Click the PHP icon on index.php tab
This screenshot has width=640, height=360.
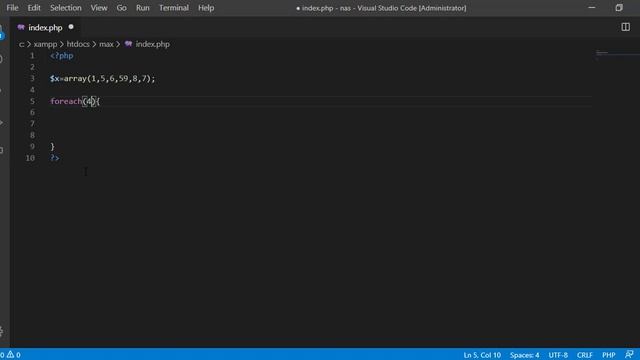pyautogui.click(x=21, y=27)
